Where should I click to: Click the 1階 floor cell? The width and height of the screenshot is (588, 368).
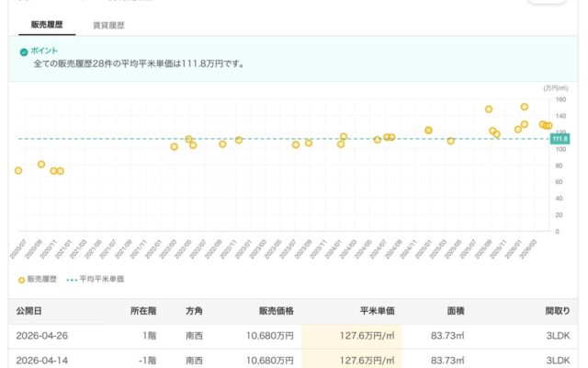[149, 336]
